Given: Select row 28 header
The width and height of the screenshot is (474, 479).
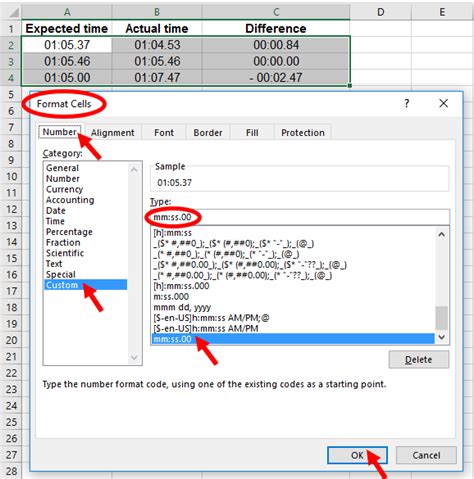Looking at the screenshot, I should tap(11, 471).
